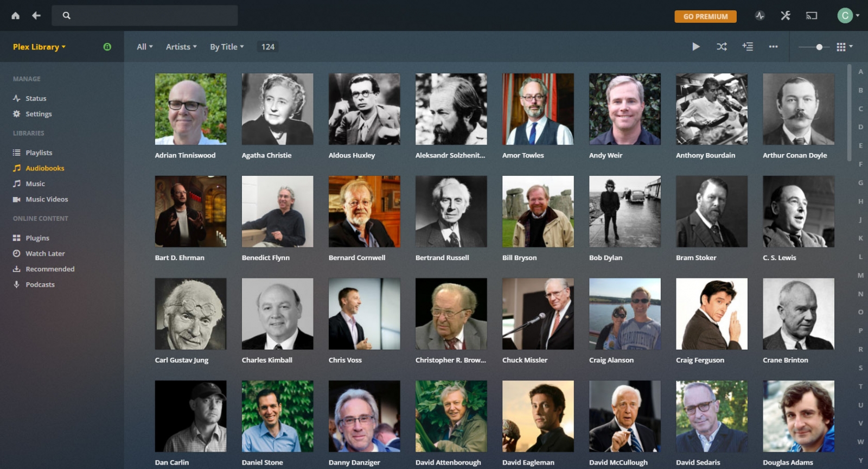
Task: Click the Settings gear icon in sidebar
Action: tap(17, 114)
